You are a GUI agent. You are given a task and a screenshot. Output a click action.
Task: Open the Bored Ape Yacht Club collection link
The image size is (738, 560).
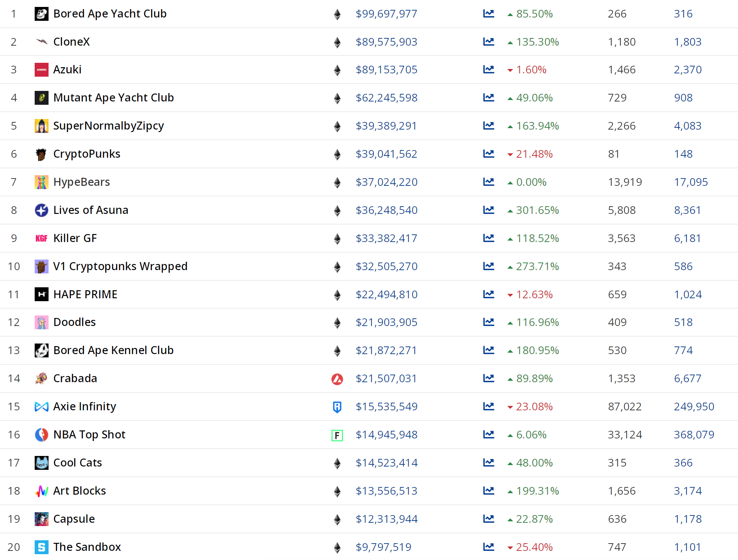110,14
